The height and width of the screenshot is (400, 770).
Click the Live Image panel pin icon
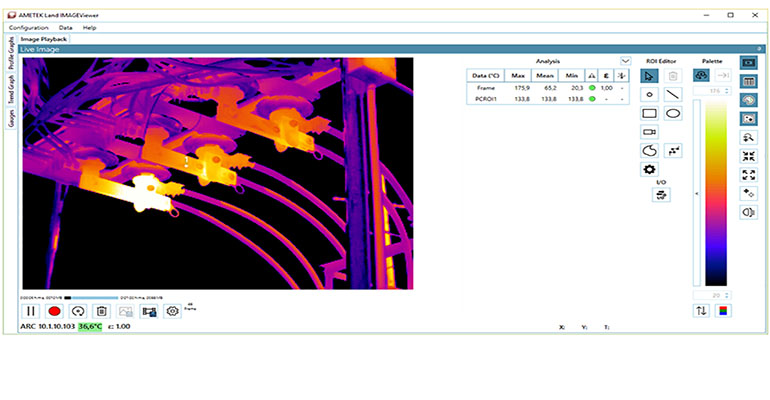pyautogui.click(x=759, y=49)
